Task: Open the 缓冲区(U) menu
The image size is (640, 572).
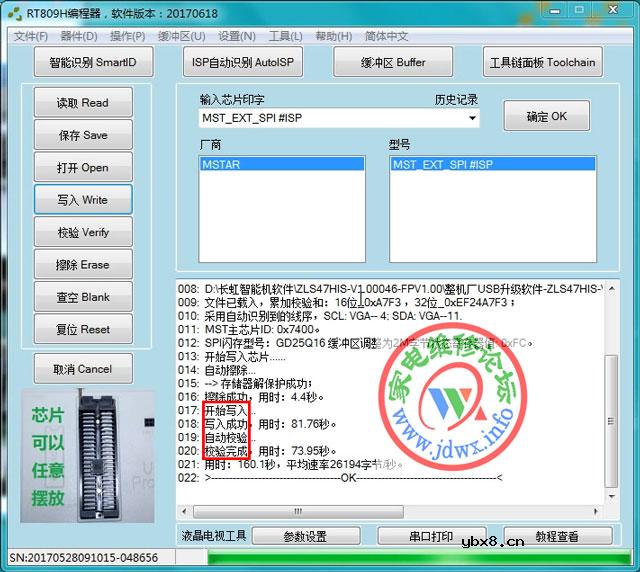Action: tap(182, 36)
